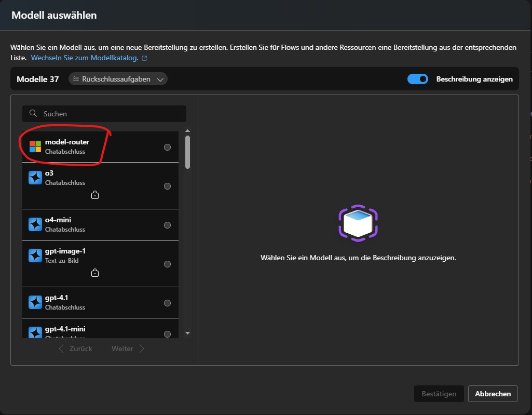Click the lock icon under gpt-image-1
Screen dimensions: 532x415
95,273
